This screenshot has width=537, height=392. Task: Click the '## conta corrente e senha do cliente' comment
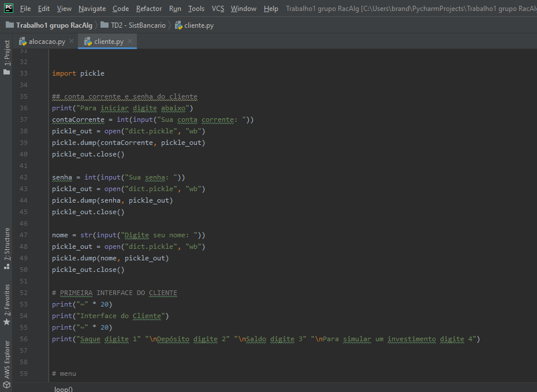[125, 96]
